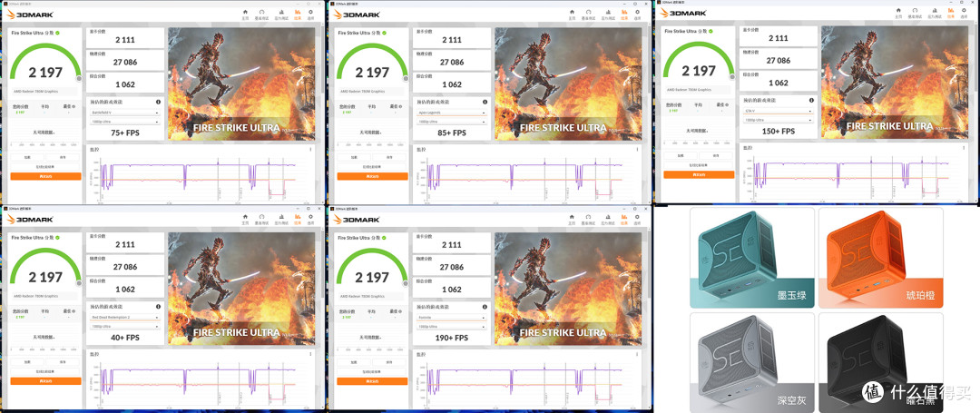Screen dimensions: 980x413
Task: Open Stress Test icon in Apex Legends window
Action: pos(606,14)
